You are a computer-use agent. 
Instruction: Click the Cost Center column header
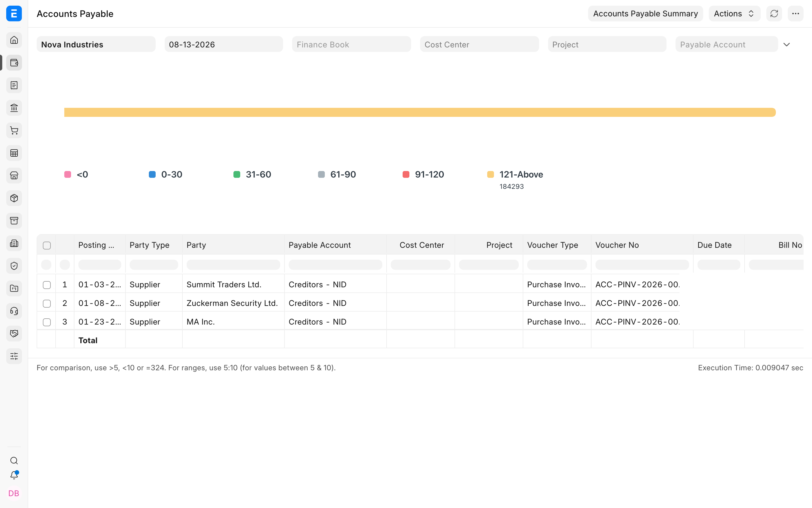click(x=420, y=245)
